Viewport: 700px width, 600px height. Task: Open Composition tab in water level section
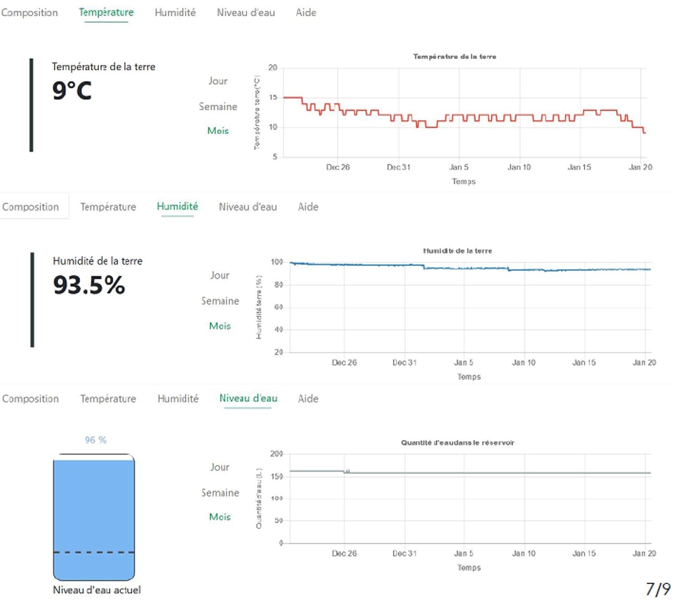pyautogui.click(x=31, y=399)
